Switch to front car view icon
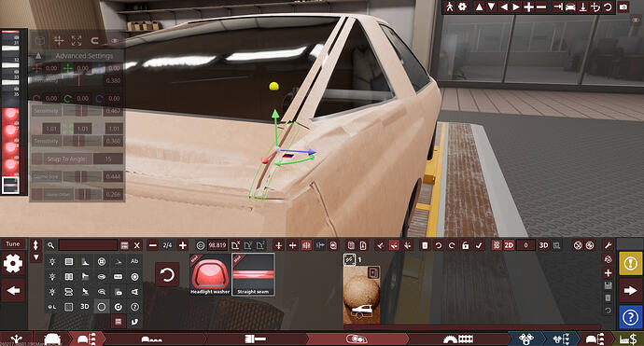Viewport: 644px width, 346px height. (570, 7)
